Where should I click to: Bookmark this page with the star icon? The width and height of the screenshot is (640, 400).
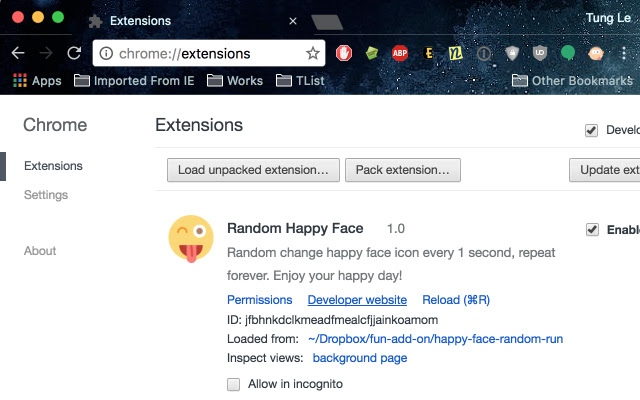point(312,53)
